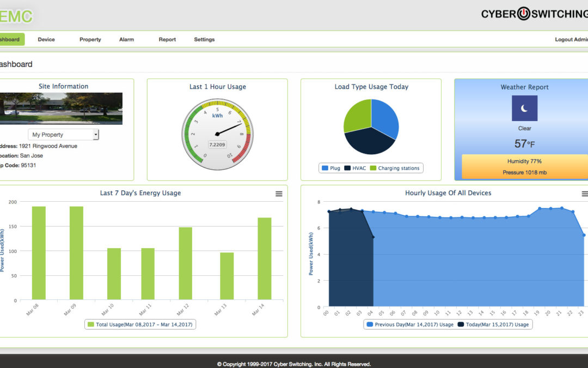The height and width of the screenshot is (368, 588).
Task: Open the Device menu
Action: point(46,39)
